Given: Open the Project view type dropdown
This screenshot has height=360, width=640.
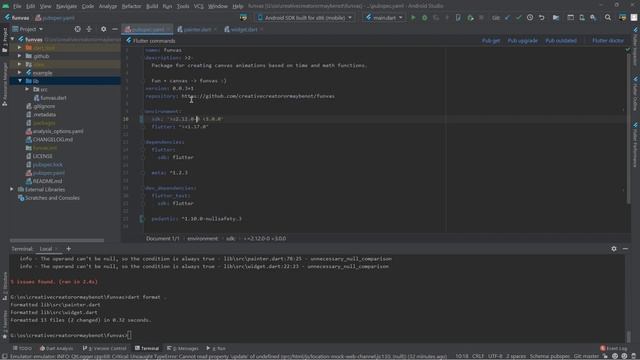Looking at the screenshot, I should click(x=28, y=29).
